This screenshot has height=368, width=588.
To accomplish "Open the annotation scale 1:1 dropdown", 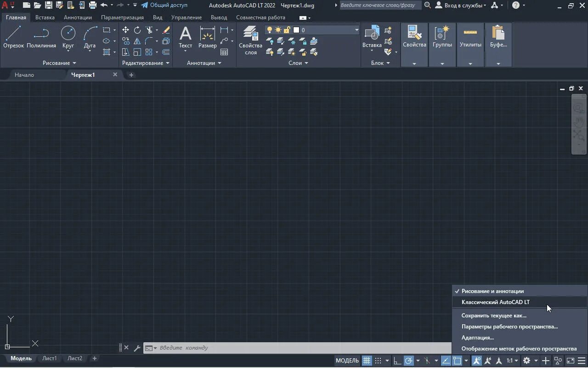I will 512,361.
